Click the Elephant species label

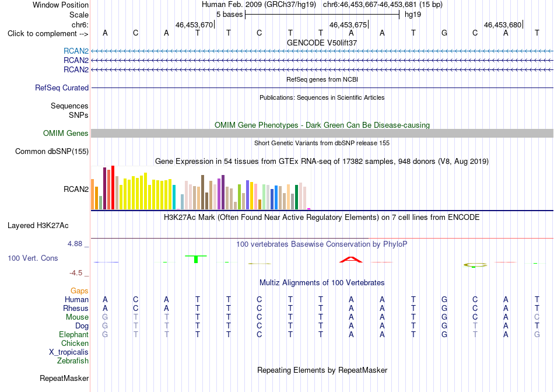pos(74,334)
